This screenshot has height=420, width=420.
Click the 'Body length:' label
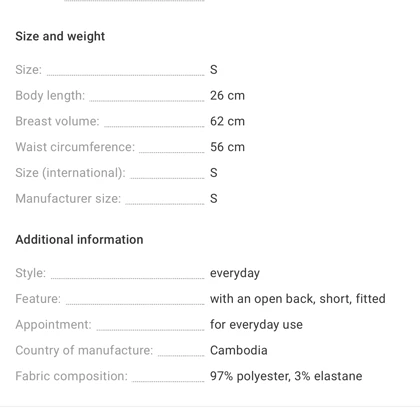(50, 96)
